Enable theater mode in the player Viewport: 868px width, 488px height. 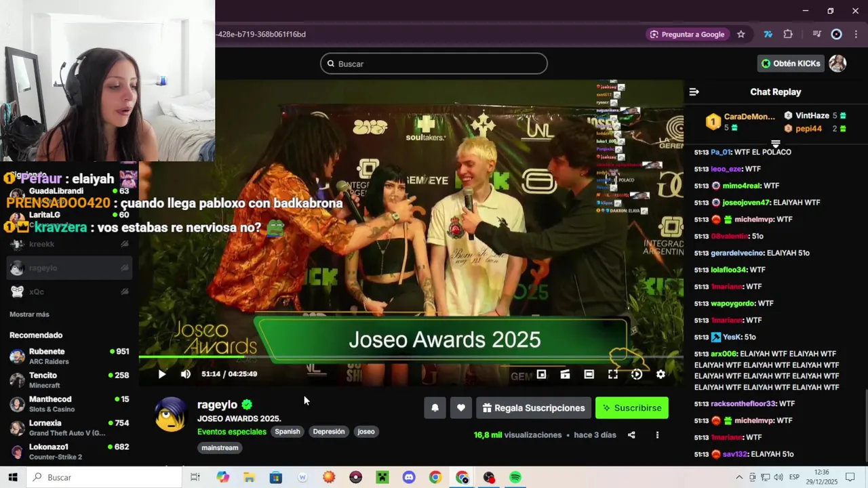(x=589, y=374)
